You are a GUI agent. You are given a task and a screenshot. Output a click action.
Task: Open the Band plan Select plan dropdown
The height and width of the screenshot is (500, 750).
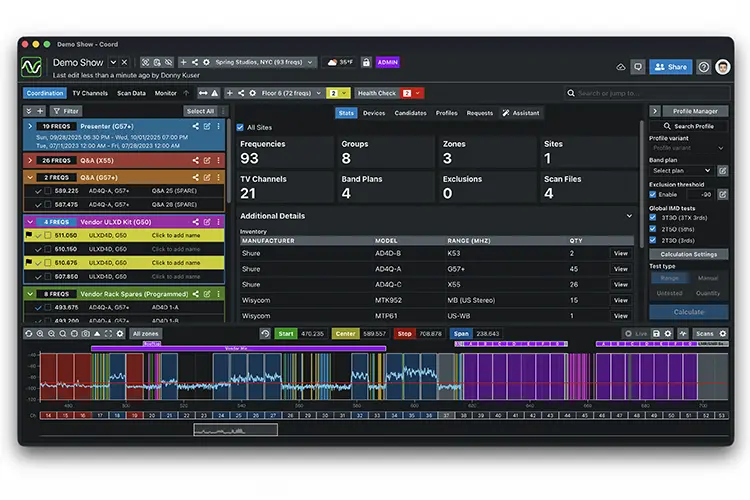tap(682, 171)
